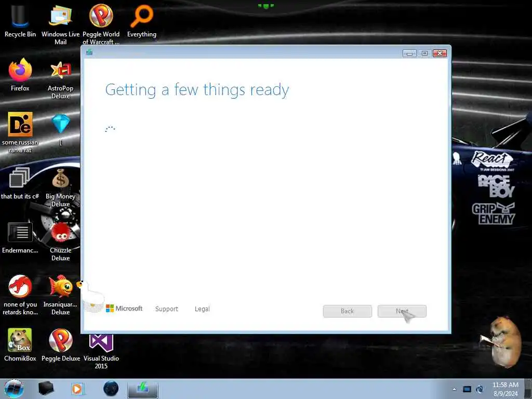Select the 'some russian ran a rat' icon
532x399 pixels.
tap(20, 132)
